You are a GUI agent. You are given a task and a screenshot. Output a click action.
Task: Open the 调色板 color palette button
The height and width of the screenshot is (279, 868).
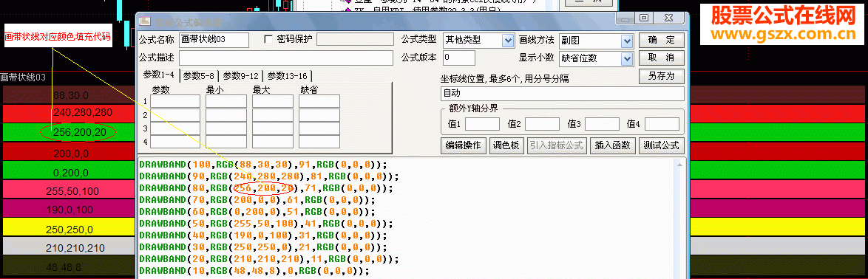point(507,146)
